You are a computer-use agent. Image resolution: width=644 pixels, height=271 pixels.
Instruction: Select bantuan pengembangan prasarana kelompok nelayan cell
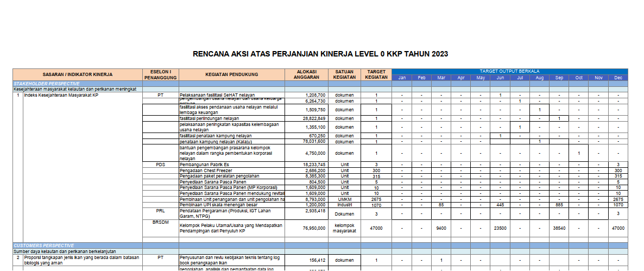tap(232, 153)
